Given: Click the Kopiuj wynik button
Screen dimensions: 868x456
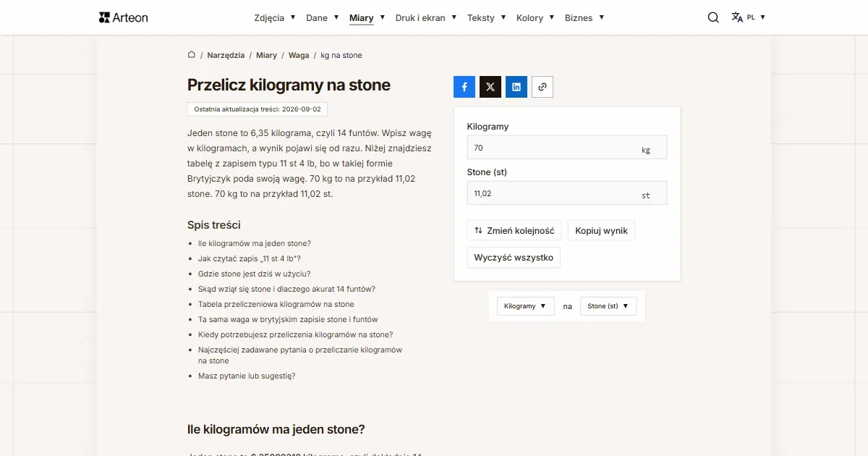Looking at the screenshot, I should click(602, 231).
